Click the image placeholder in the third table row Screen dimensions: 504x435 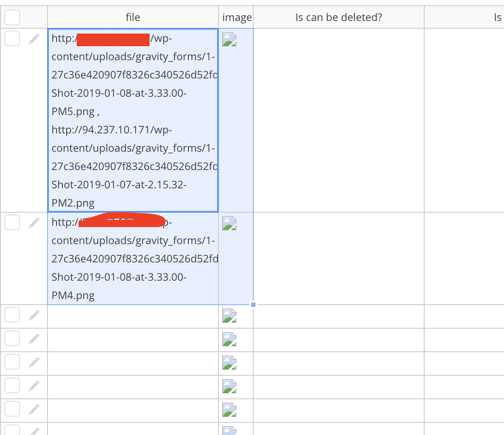229,316
